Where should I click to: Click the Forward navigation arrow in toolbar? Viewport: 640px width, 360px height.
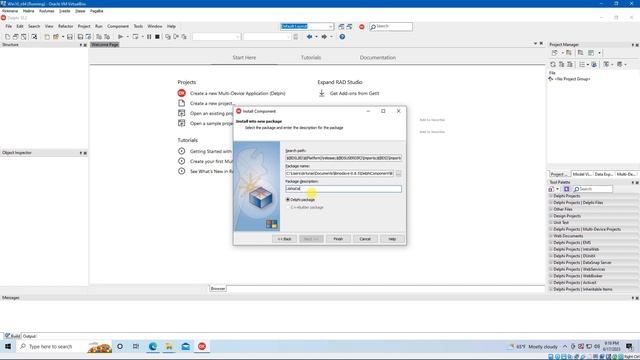324,37
